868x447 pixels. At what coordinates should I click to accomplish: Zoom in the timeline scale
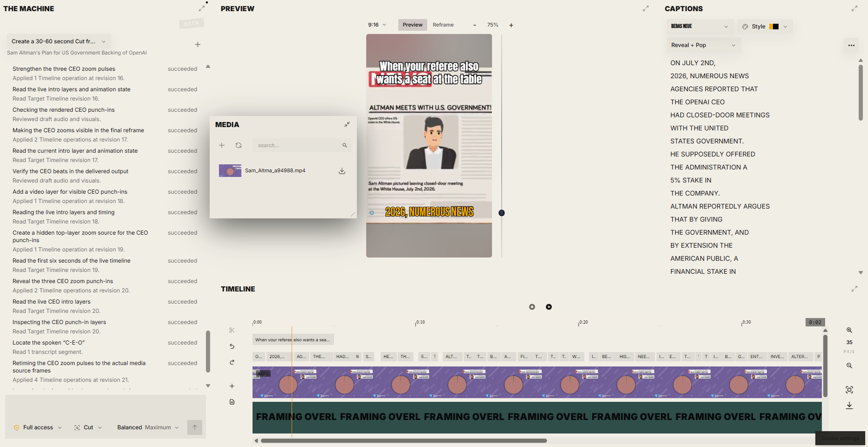click(849, 330)
